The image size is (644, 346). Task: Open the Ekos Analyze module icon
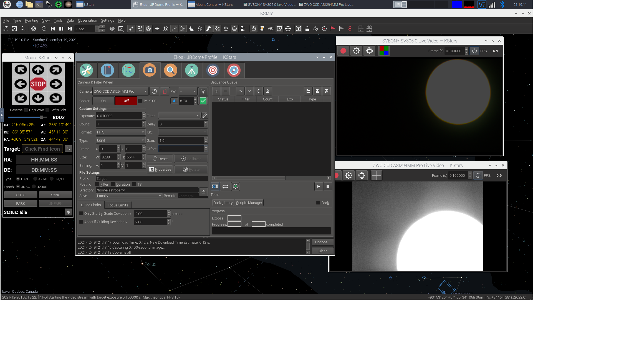point(128,70)
